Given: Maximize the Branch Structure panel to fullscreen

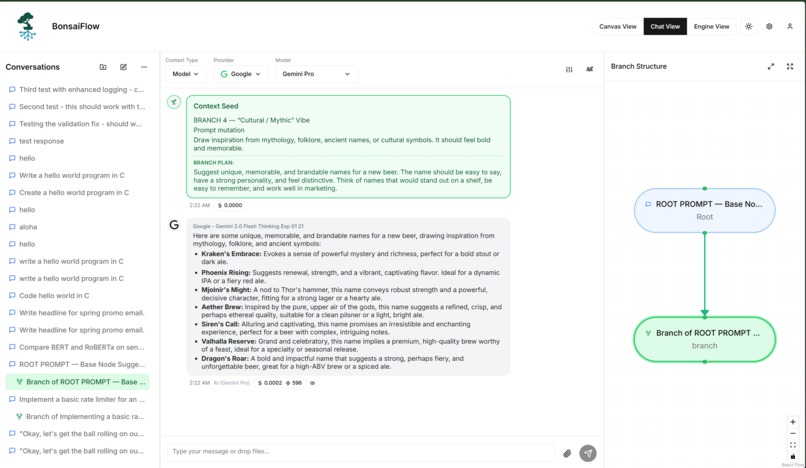Looking at the screenshot, I should tap(790, 66).
